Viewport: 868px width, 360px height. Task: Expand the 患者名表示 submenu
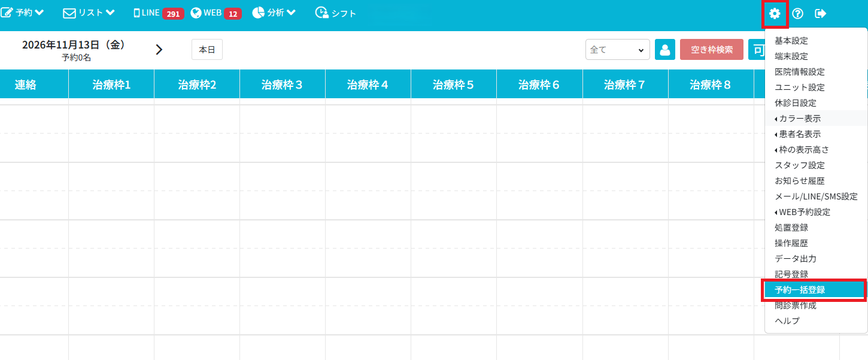coord(816,134)
